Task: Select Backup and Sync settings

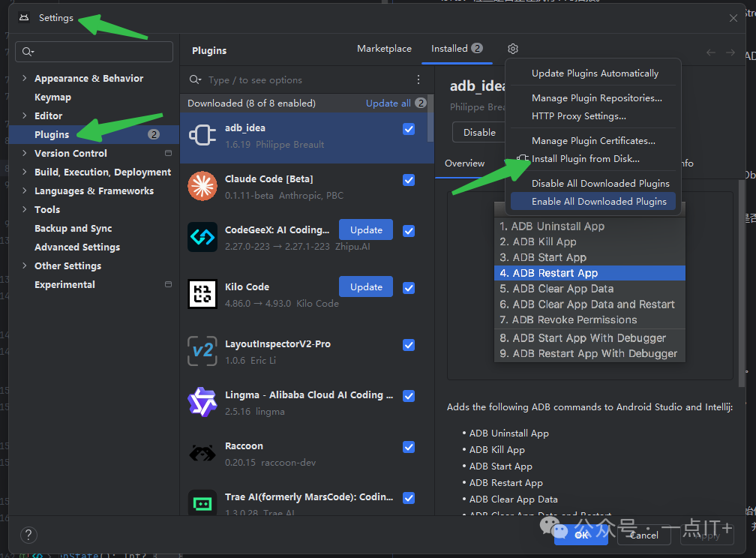Action: (73, 228)
